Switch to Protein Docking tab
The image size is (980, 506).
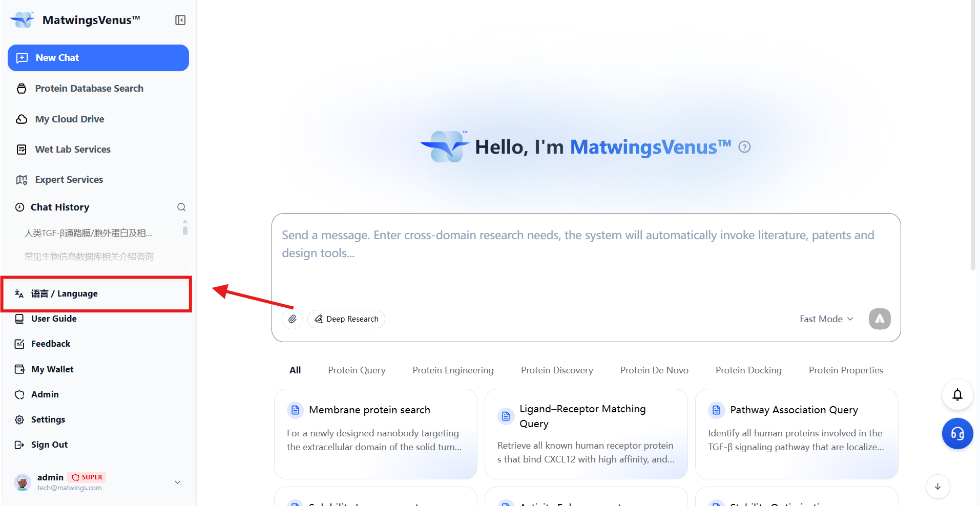click(x=748, y=370)
